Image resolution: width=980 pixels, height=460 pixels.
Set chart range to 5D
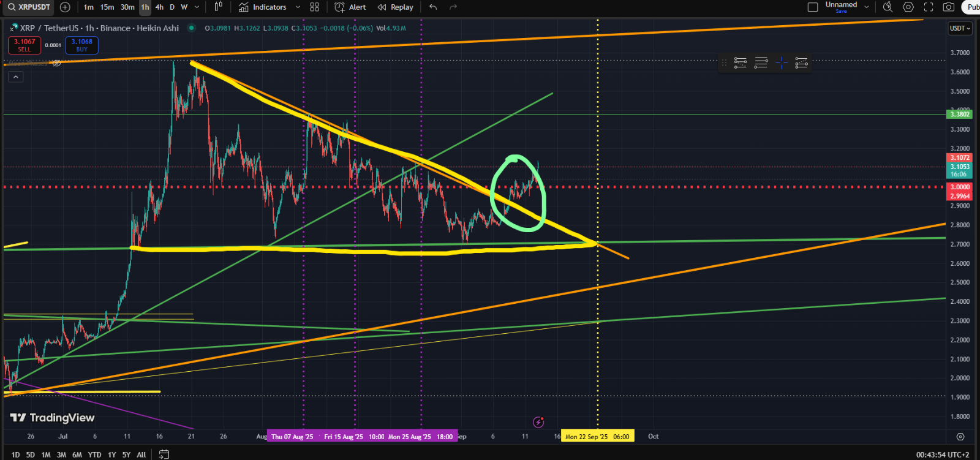click(31, 454)
